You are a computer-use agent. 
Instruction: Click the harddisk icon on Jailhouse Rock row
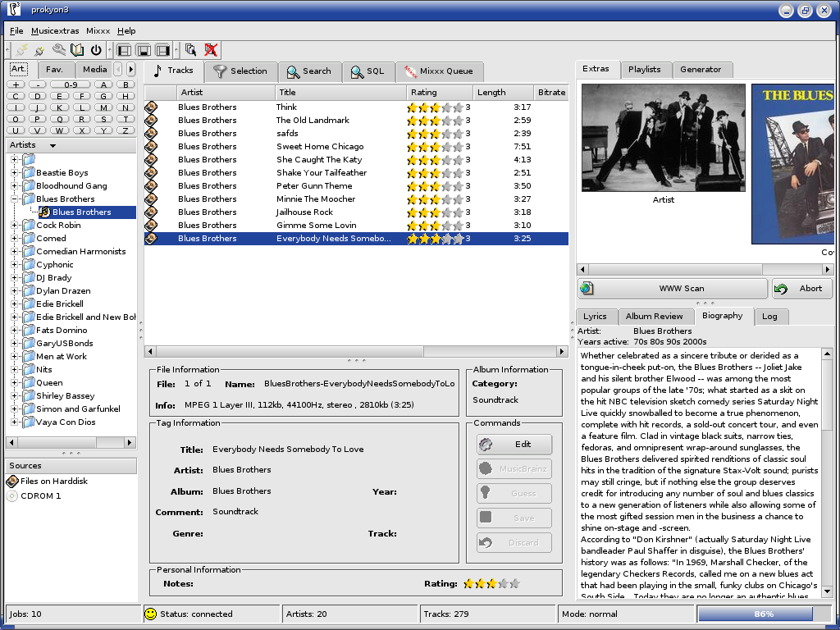151,212
